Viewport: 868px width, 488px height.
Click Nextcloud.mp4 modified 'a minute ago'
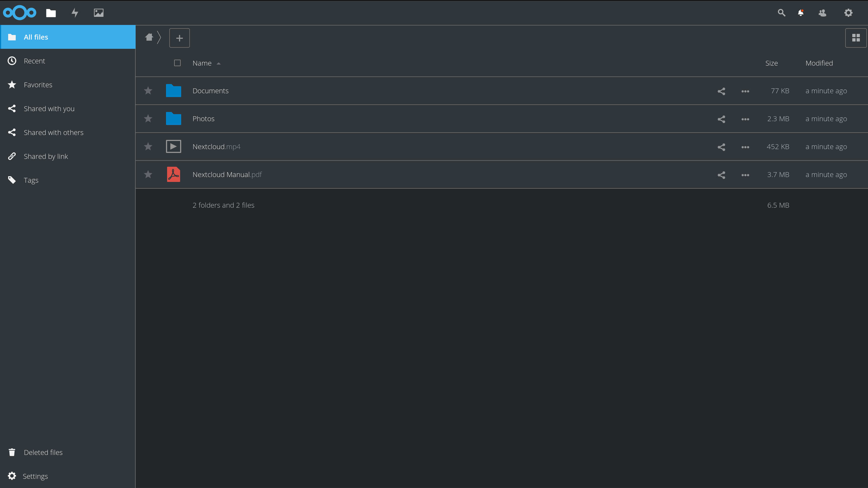coord(826,146)
